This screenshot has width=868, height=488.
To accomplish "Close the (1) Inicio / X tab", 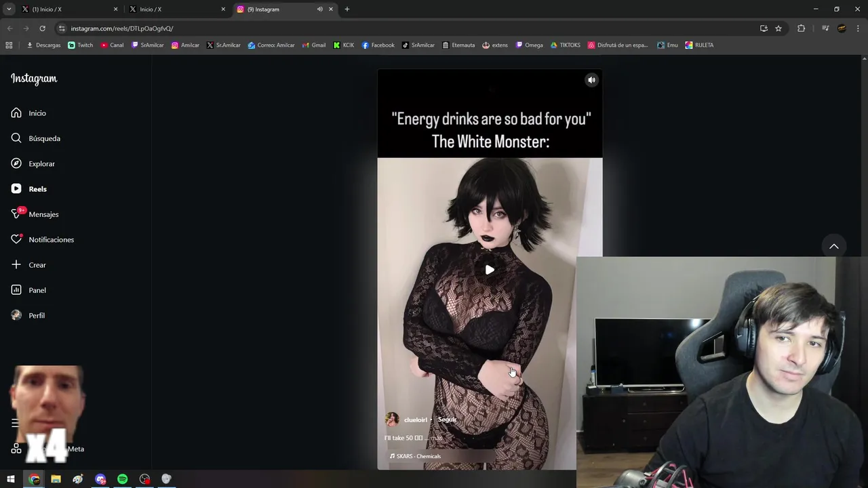I will 115,9.
